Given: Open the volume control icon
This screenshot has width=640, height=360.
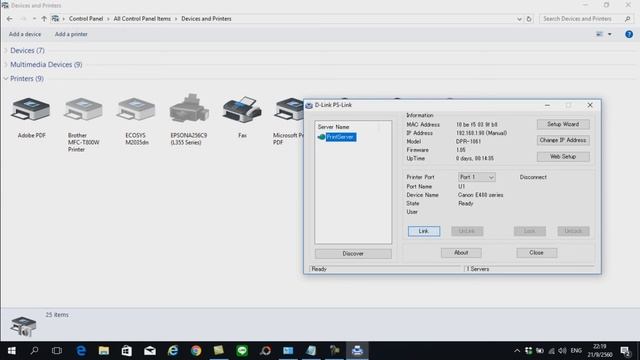Looking at the screenshot, I should (x=562, y=351).
